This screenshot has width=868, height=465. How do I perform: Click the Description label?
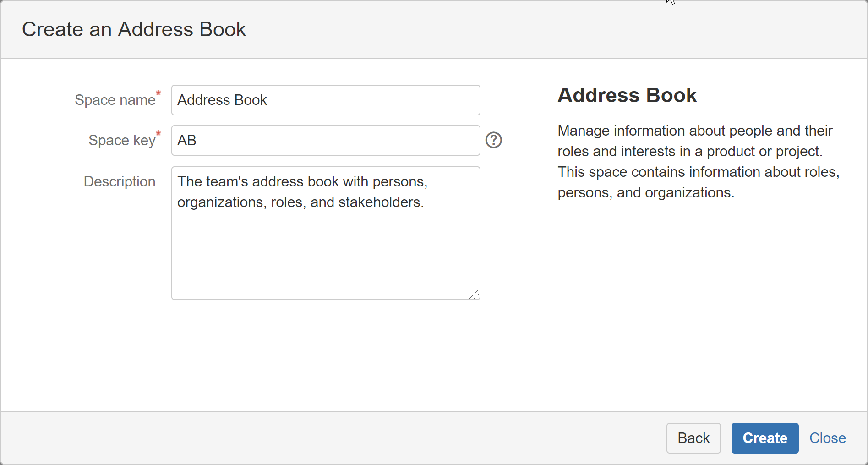coord(120,181)
